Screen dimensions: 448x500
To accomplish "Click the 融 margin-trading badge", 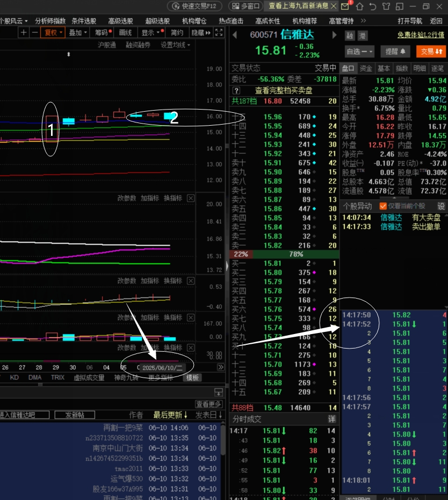I will click(x=350, y=35).
